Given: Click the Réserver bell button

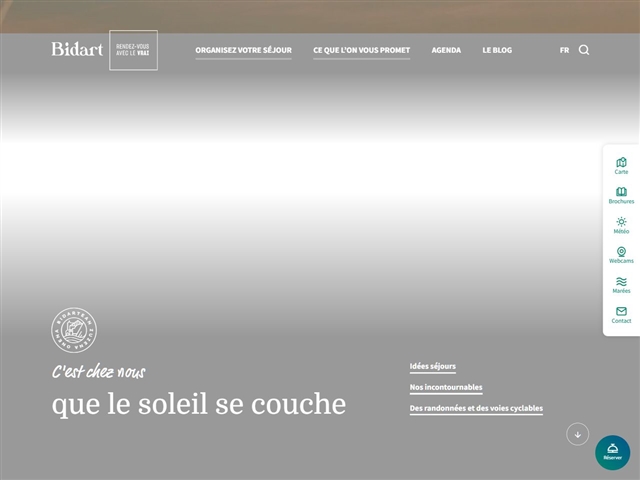Looking at the screenshot, I should tap(612, 452).
